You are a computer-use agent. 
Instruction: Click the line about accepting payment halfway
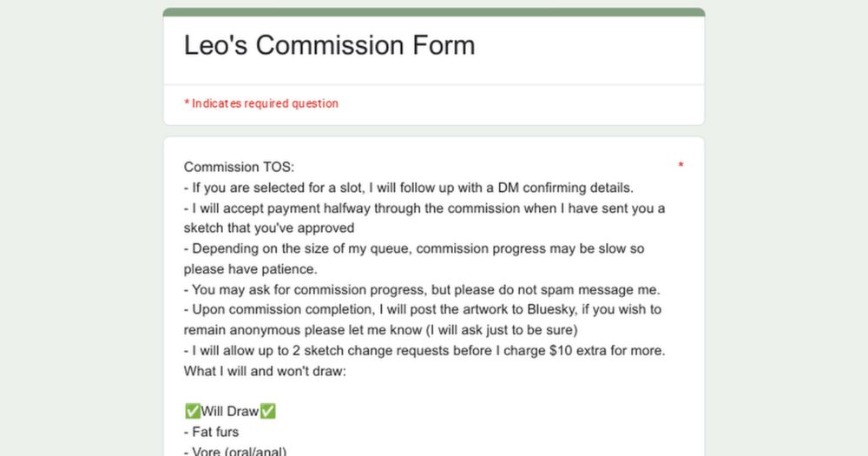[x=424, y=208]
